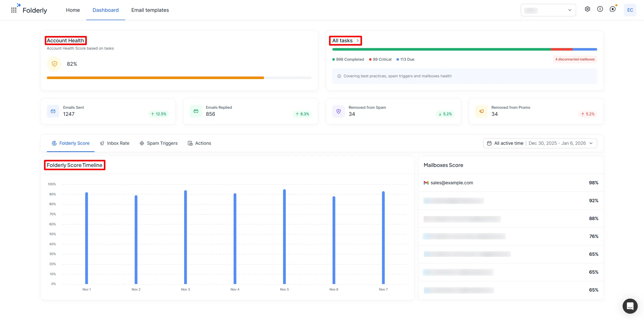Click the info icon beside Covering best practices
This screenshot has width=644, height=320.
click(x=339, y=76)
